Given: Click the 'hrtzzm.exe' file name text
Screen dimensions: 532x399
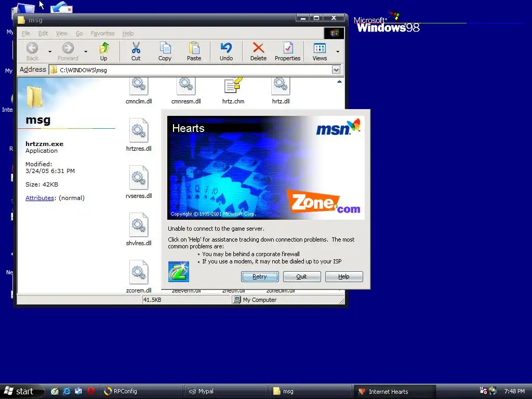Looking at the screenshot, I should click(x=45, y=144).
